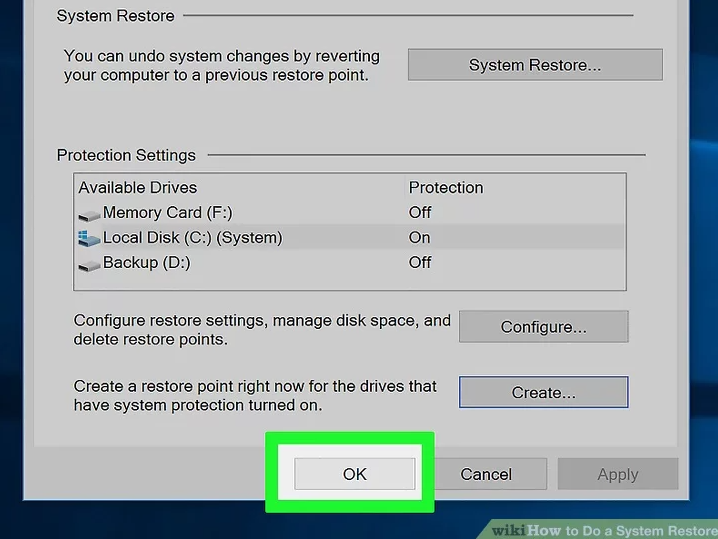Image resolution: width=718 pixels, height=539 pixels.
Task: Cancel the System Protection dialog
Action: coord(487,474)
